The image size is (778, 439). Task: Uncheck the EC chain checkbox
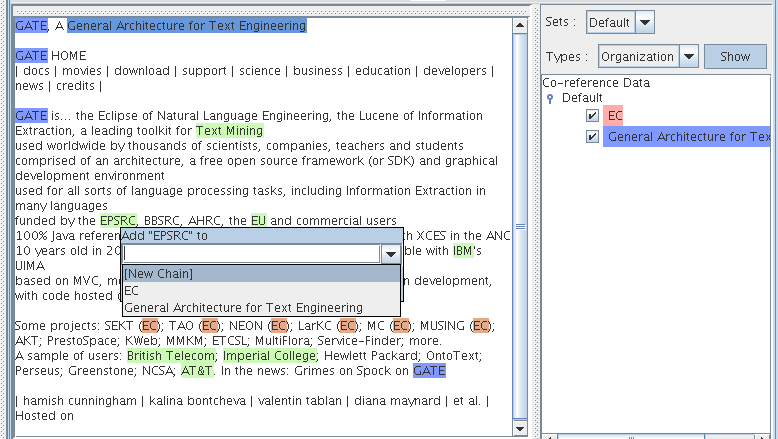(593, 116)
